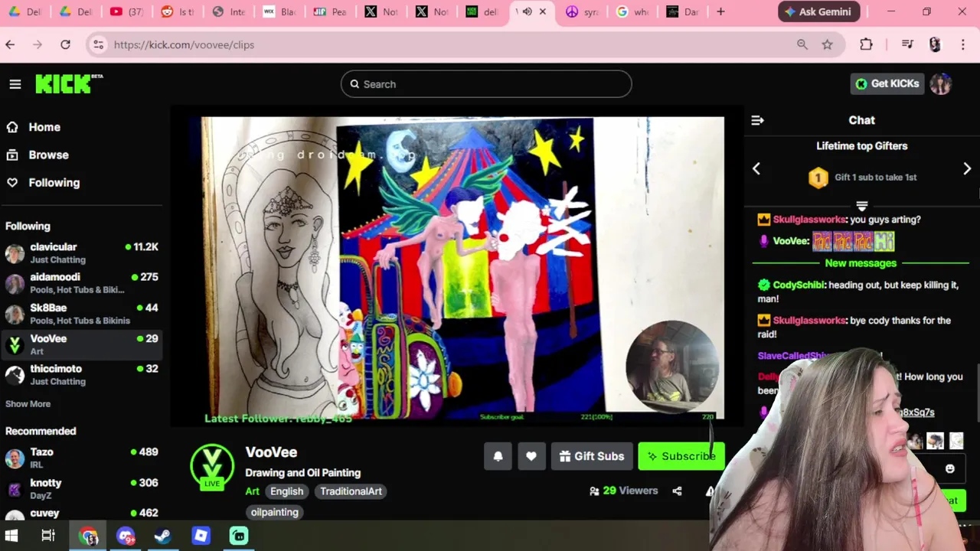Open Chrome media controls icon
The image size is (980, 551).
[907, 44]
